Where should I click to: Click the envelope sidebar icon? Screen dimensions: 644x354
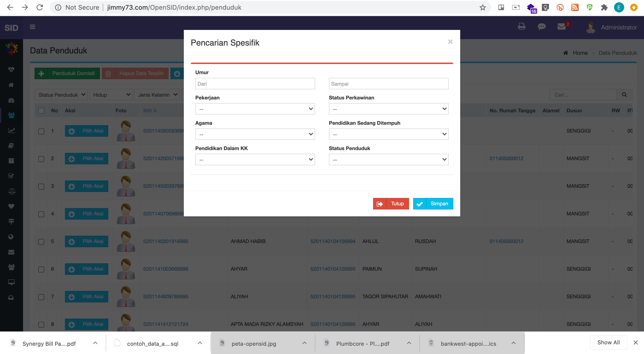point(11,252)
